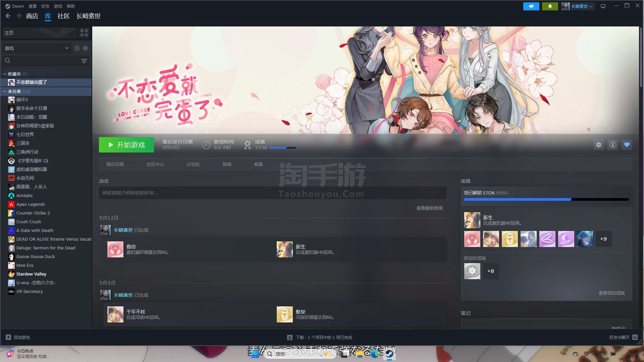Expand the 游戏 library type dropdown

pos(37,48)
